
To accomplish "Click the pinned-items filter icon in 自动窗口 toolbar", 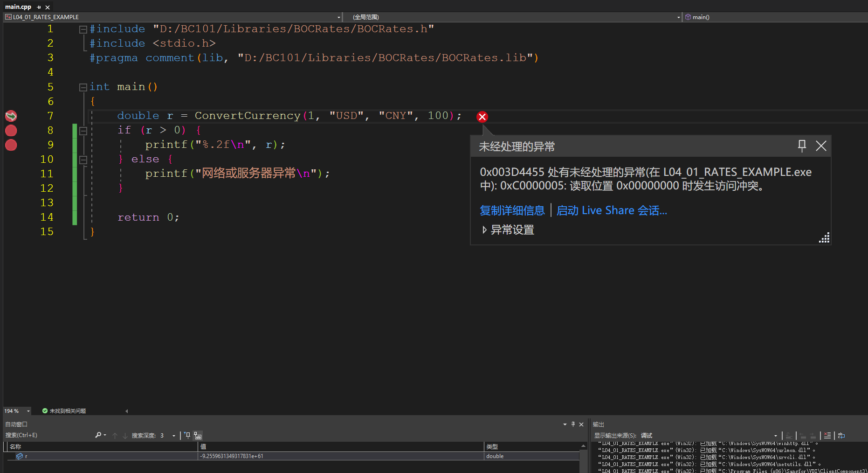I will tap(187, 435).
